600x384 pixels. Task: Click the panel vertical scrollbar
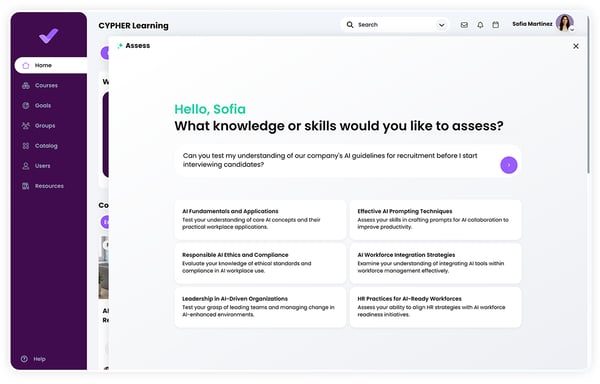[589, 96]
